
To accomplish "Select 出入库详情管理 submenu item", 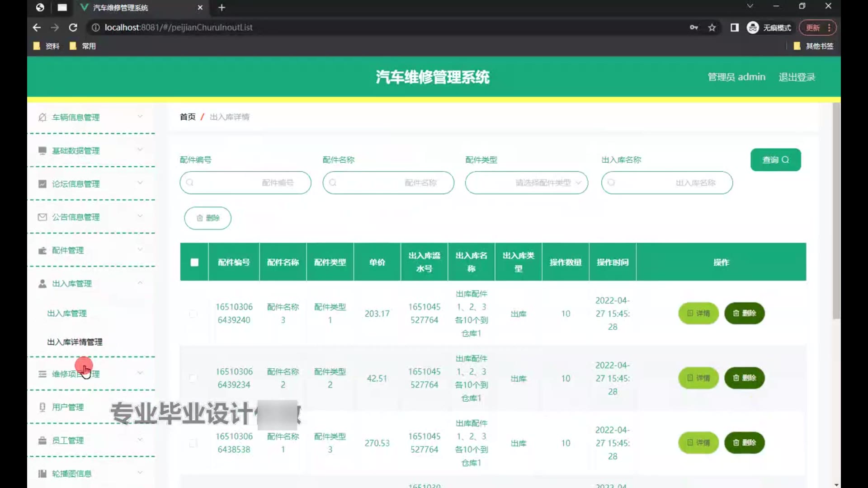I will tap(75, 342).
